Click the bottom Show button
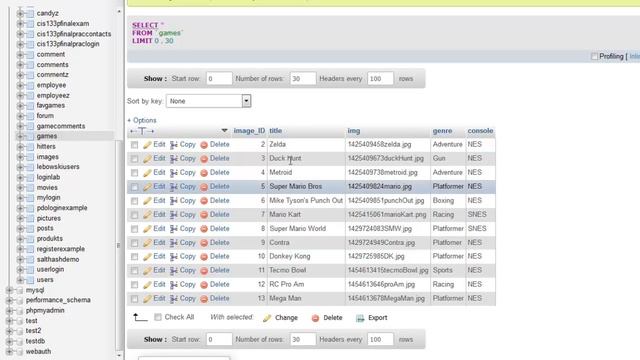This screenshot has width=640, height=360. [155, 340]
